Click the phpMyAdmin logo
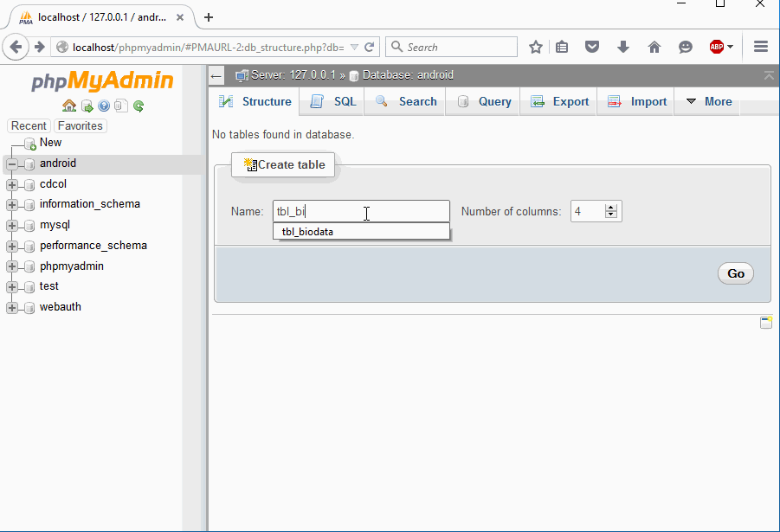The height and width of the screenshot is (532, 780). tap(102, 81)
